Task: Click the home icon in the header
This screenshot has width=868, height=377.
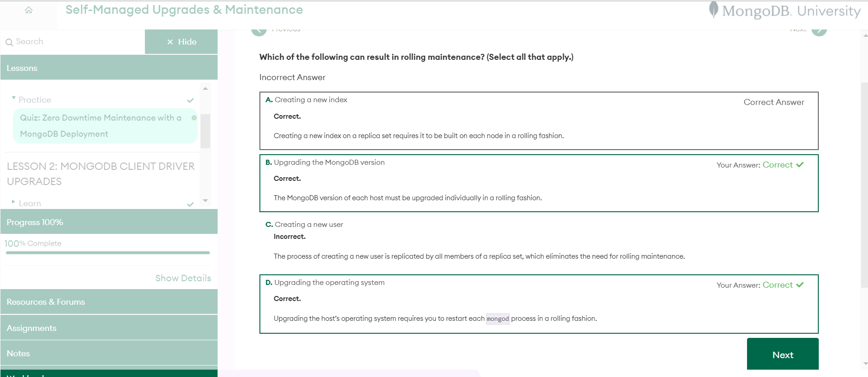Action: coord(29,10)
